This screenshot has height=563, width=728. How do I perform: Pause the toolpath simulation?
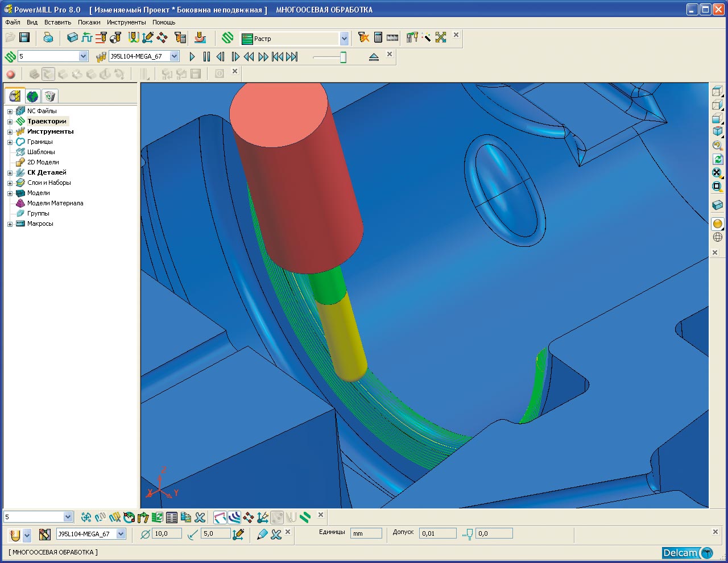(x=206, y=56)
